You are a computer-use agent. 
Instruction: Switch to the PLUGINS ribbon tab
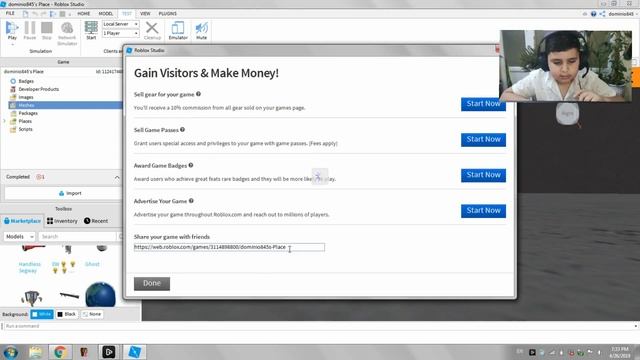point(168,13)
